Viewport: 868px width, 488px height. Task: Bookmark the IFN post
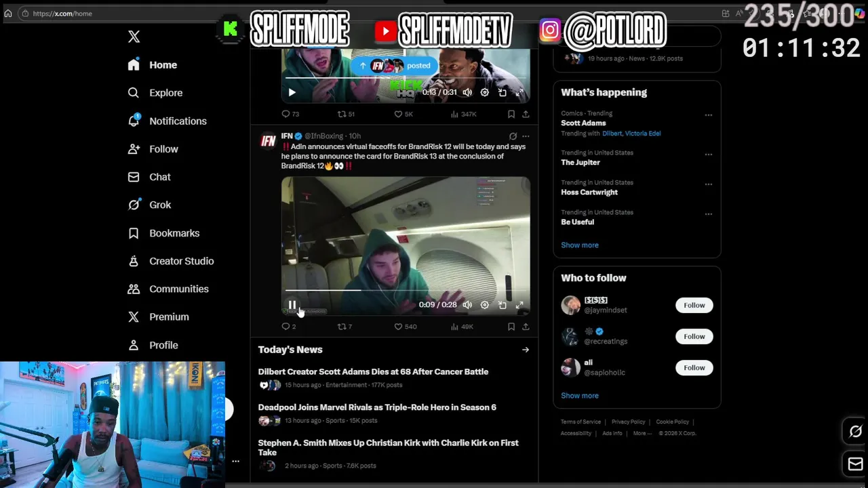(x=511, y=327)
